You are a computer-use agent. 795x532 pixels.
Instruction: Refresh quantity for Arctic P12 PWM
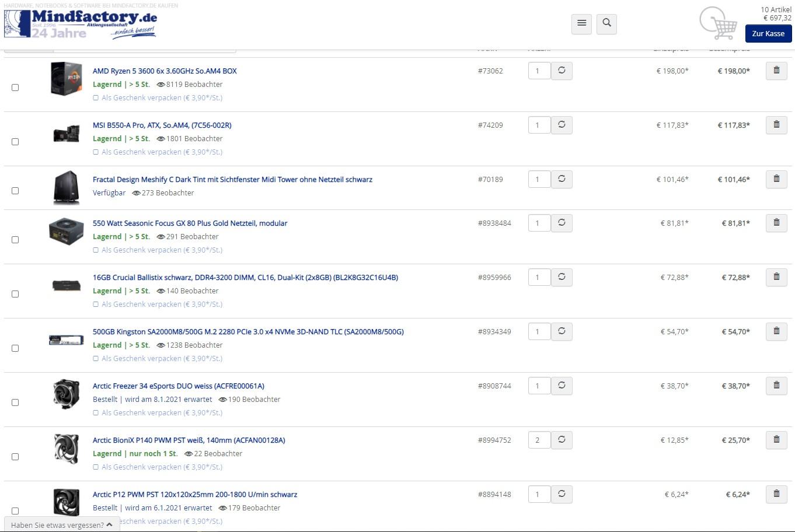562,495
